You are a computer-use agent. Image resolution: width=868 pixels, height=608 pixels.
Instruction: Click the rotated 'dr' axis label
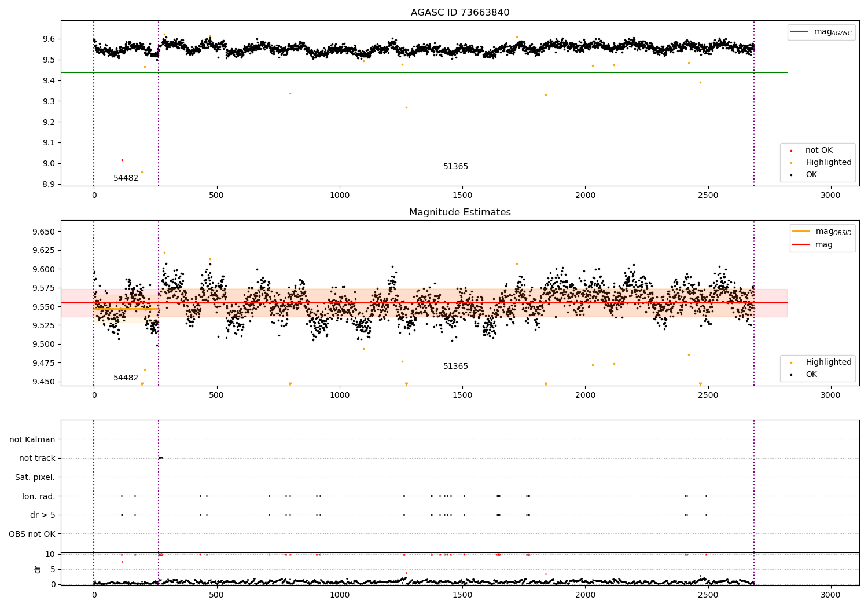tap(38, 569)
